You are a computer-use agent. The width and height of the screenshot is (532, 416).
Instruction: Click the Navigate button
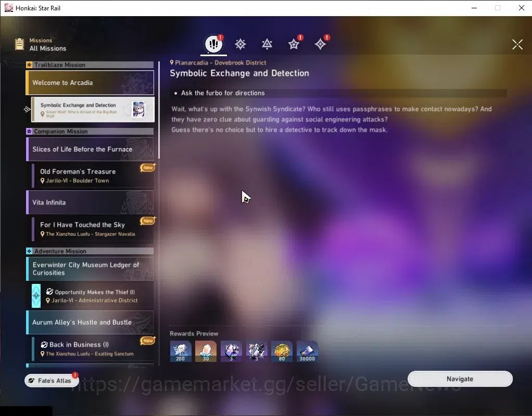pos(460,379)
